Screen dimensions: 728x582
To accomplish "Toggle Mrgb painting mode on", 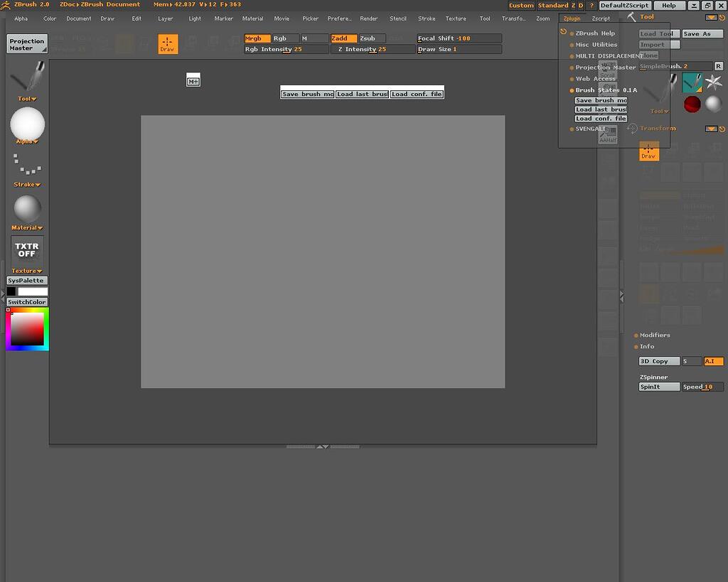I will click(256, 38).
